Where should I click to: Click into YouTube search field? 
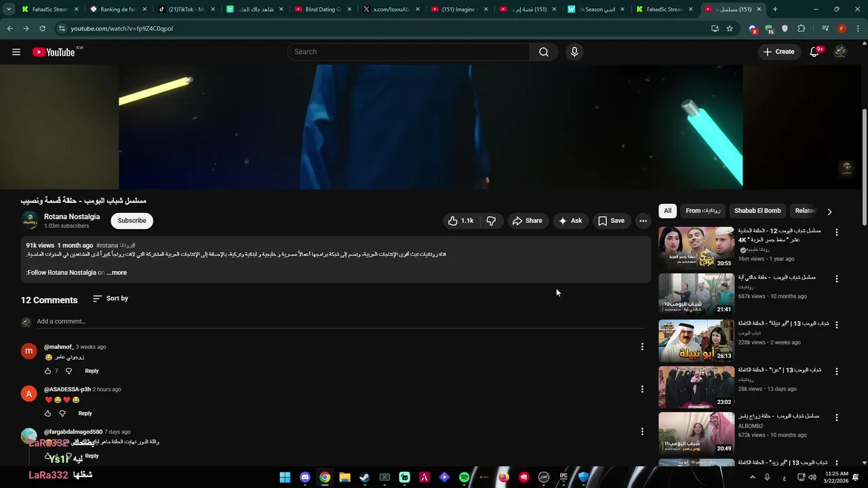coord(409,52)
